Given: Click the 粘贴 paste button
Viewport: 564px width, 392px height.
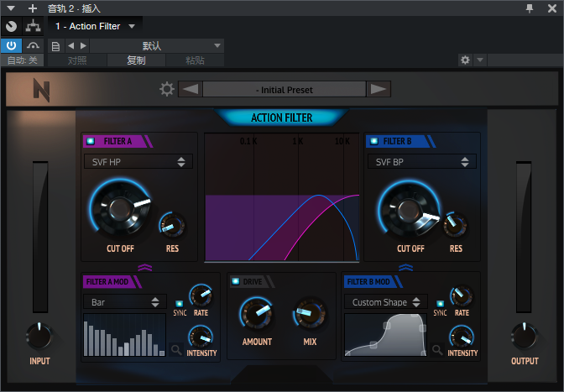Looking at the screenshot, I should 195,60.
